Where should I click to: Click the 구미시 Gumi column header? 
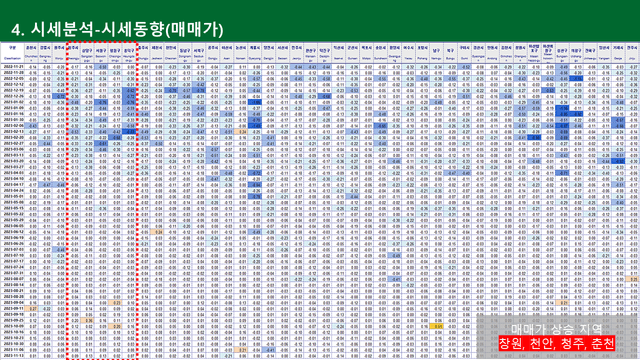(464, 53)
